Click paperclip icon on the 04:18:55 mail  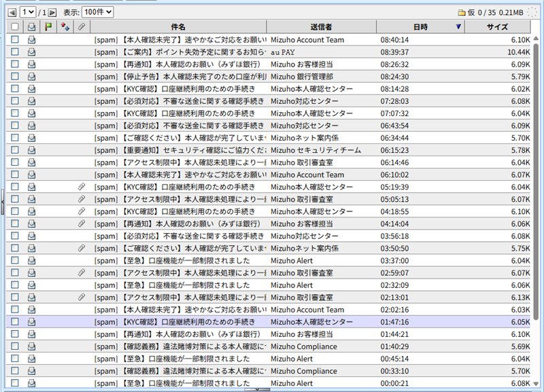tap(82, 211)
